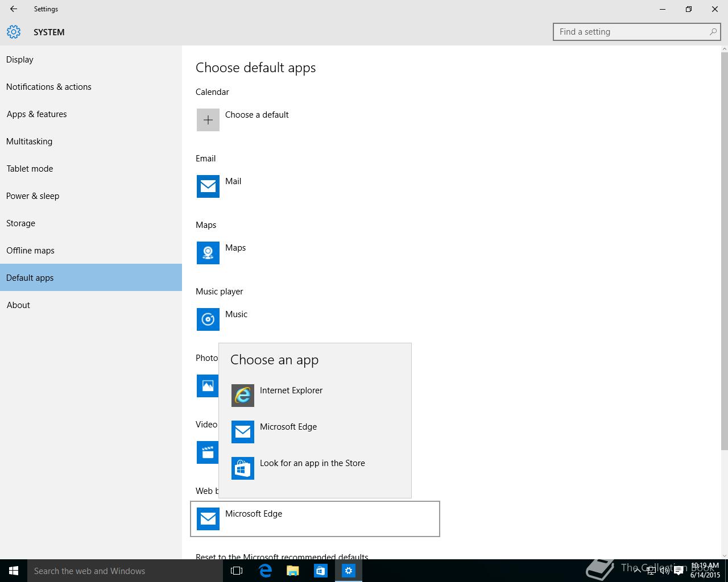Click the Choose default apps heading
Viewport: 728px width, 582px height.
click(256, 68)
